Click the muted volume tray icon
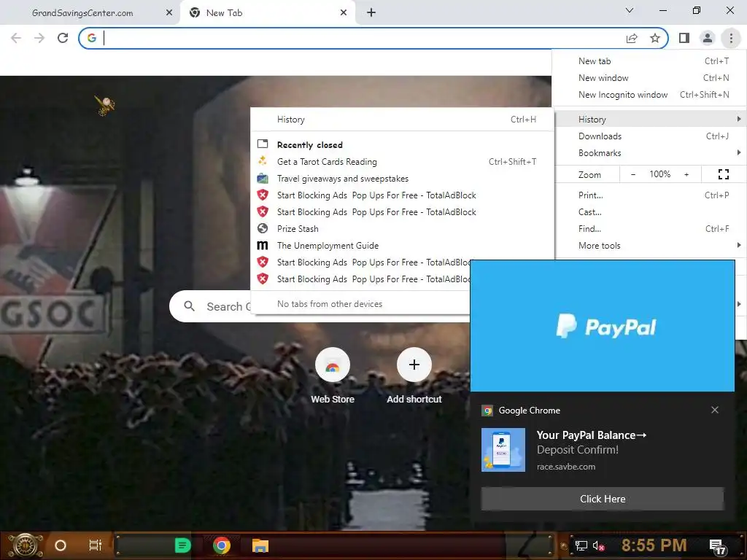Screen dimensions: 747x560 599,545
